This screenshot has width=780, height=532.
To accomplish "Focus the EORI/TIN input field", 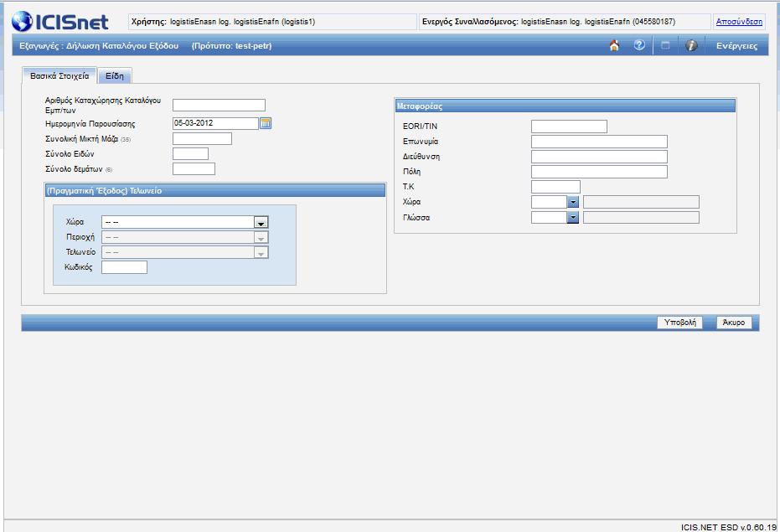I will click(569, 127).
